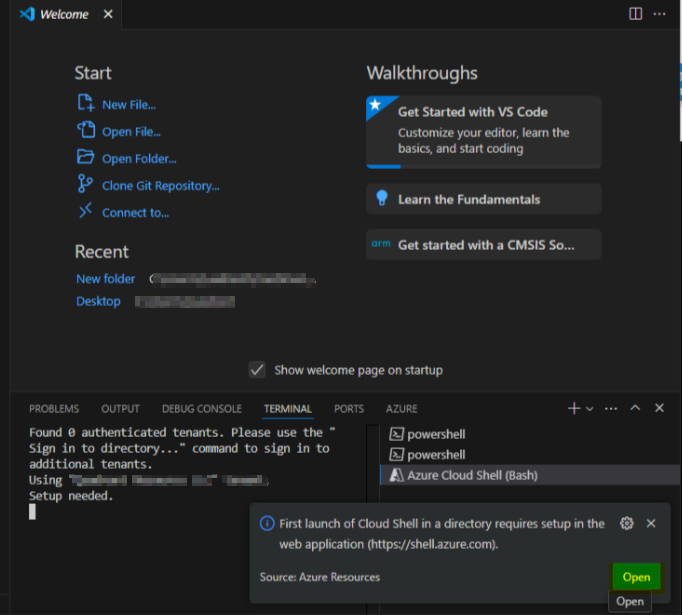Click the arm logo on CMSIS walkthrough

[381, 244]
